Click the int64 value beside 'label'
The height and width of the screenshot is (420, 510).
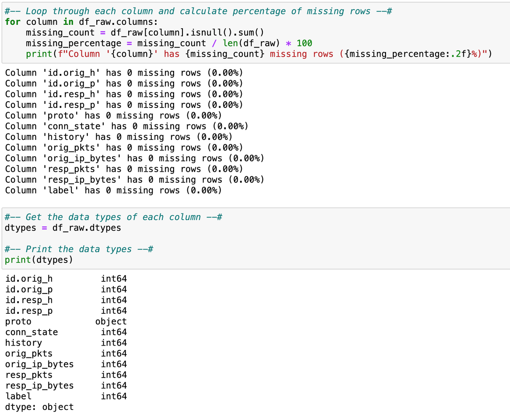(x=114, y=396)
